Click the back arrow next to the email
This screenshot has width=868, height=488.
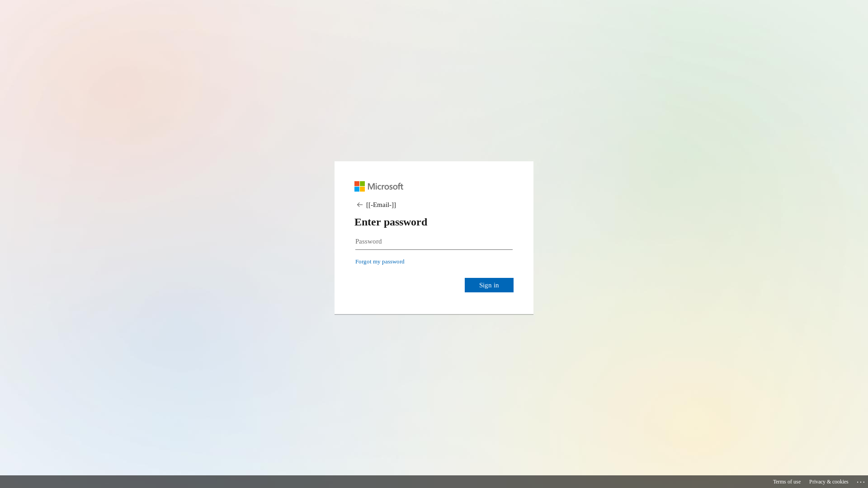click(360, 205)
